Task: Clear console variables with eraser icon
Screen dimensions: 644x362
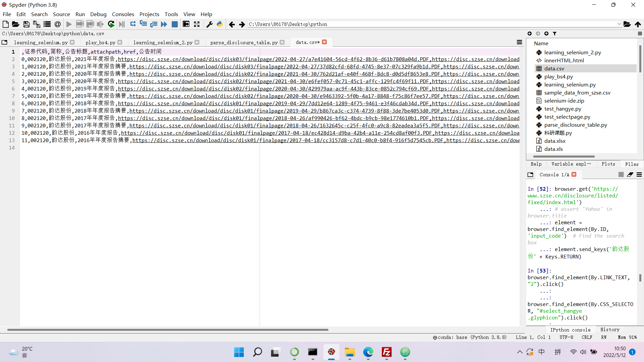Action: [630, 175]
